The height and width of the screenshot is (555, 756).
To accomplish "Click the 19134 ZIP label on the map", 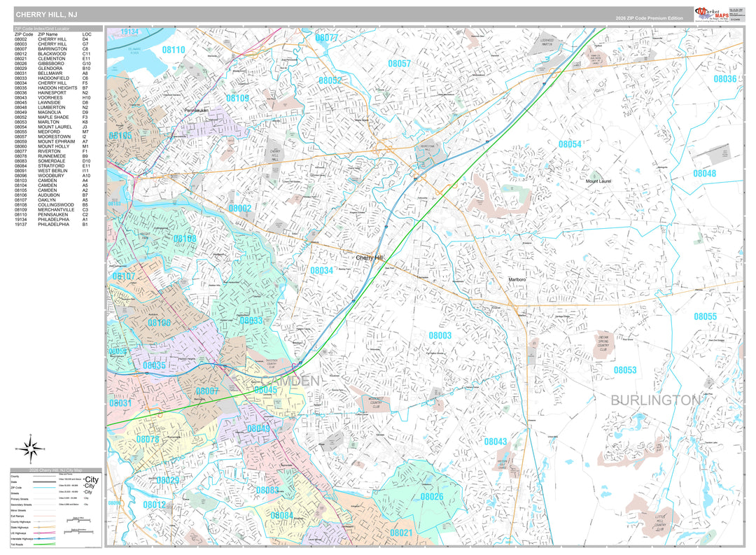I will coord(129,31).
